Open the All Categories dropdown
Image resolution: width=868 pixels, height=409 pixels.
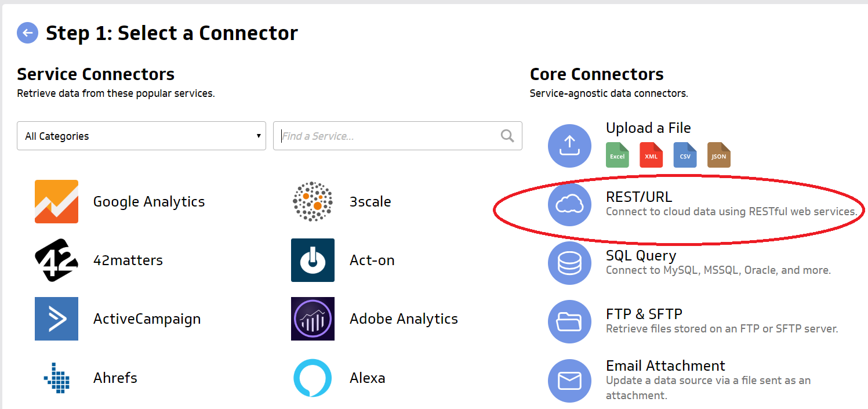click(x=141, y=136)
